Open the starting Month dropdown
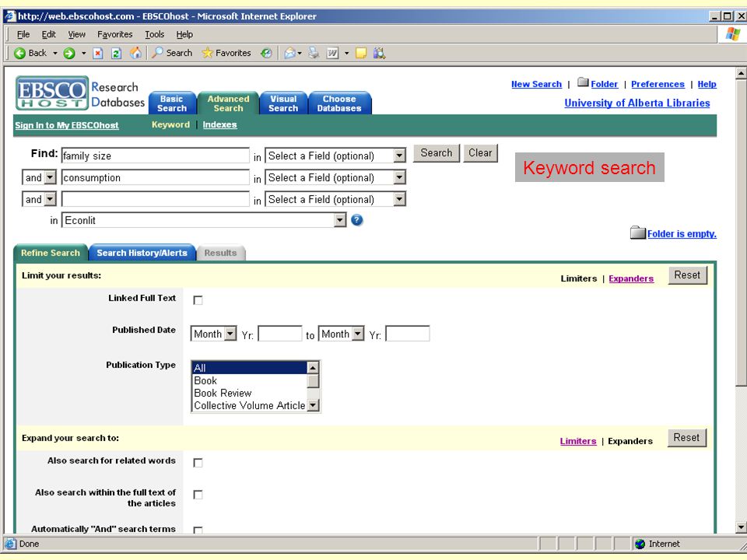The image size is (747, 560). 213,334
